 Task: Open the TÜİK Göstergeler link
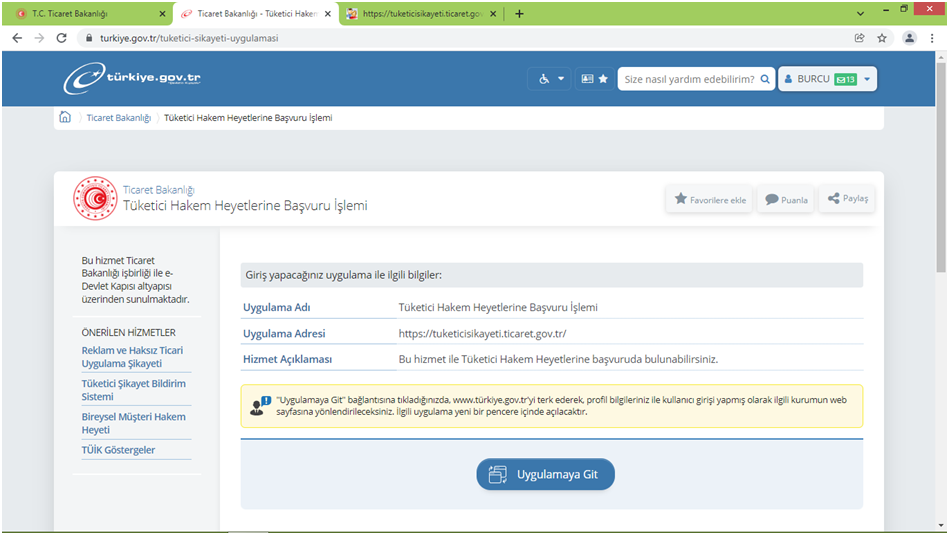click(118, 450)
